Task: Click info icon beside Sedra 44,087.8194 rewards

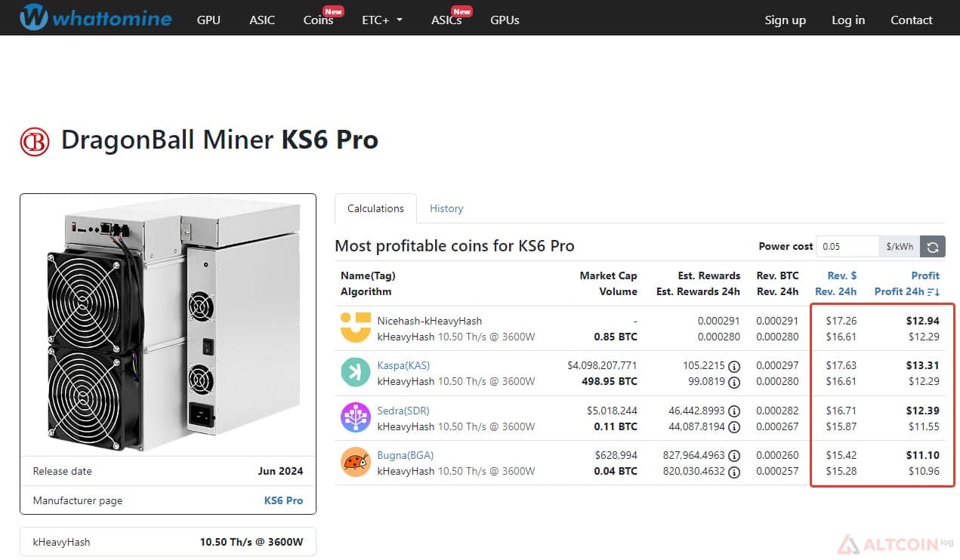Action: (734, 427)
